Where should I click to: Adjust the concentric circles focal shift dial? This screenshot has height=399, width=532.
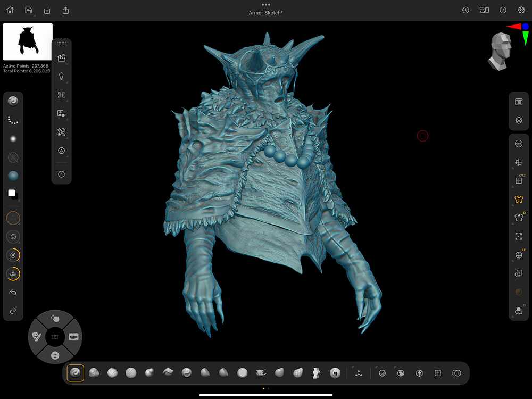click(13, 237)
